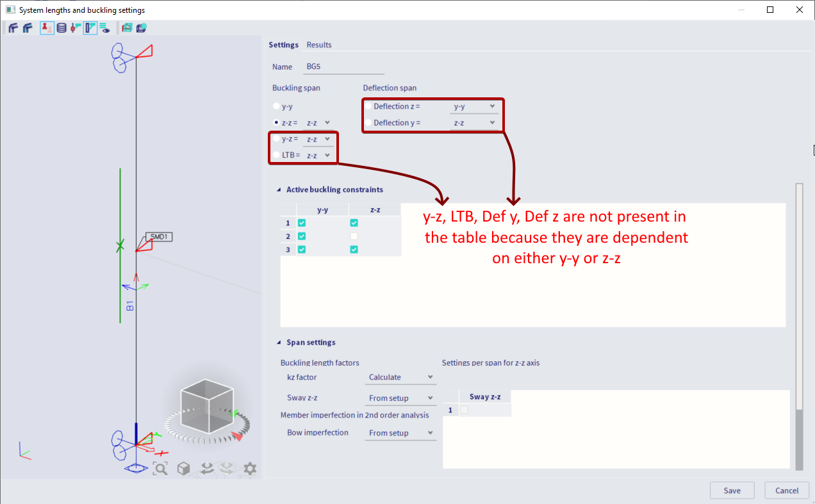Click the second beam span toolbar icon
The height and width of the screenshot is (504, 815).
[28, 28]
